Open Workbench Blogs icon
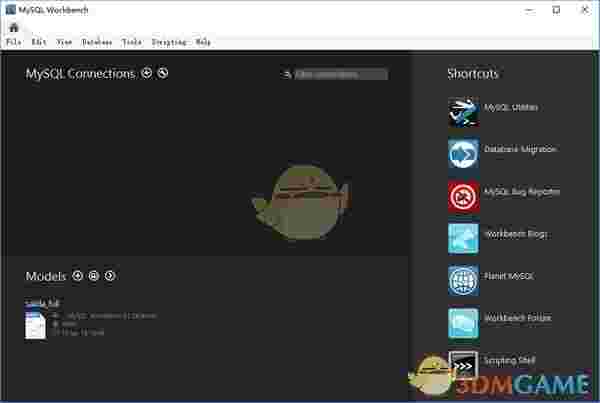 463,238
